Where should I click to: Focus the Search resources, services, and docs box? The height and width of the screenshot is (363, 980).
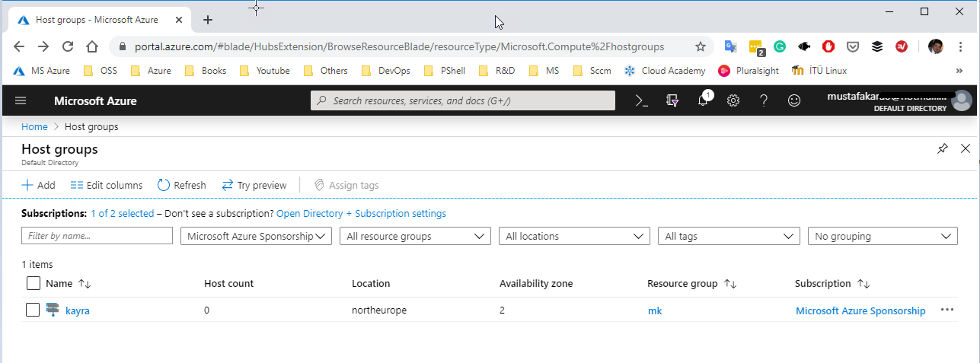tap(463, 100)
